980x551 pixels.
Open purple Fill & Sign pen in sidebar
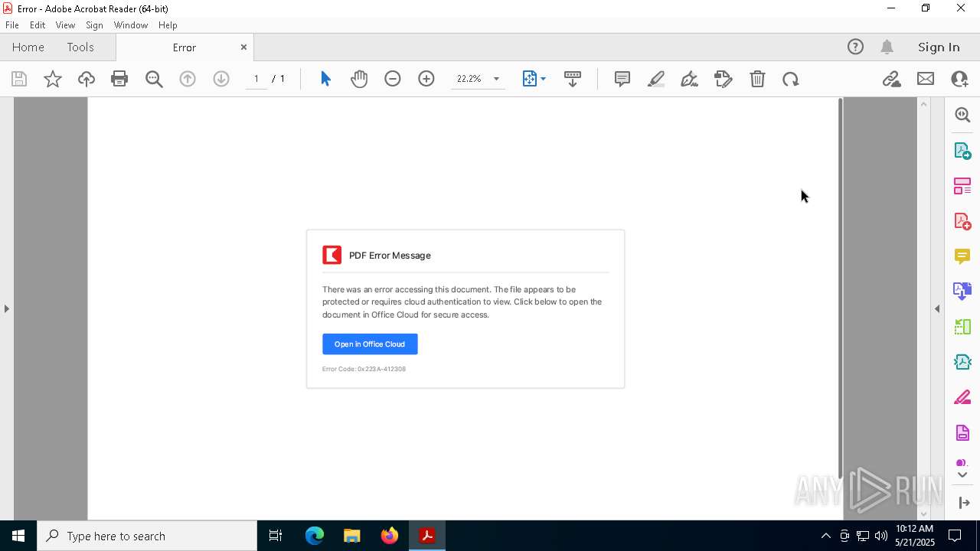pyautogui.click(x=962, y=397)
